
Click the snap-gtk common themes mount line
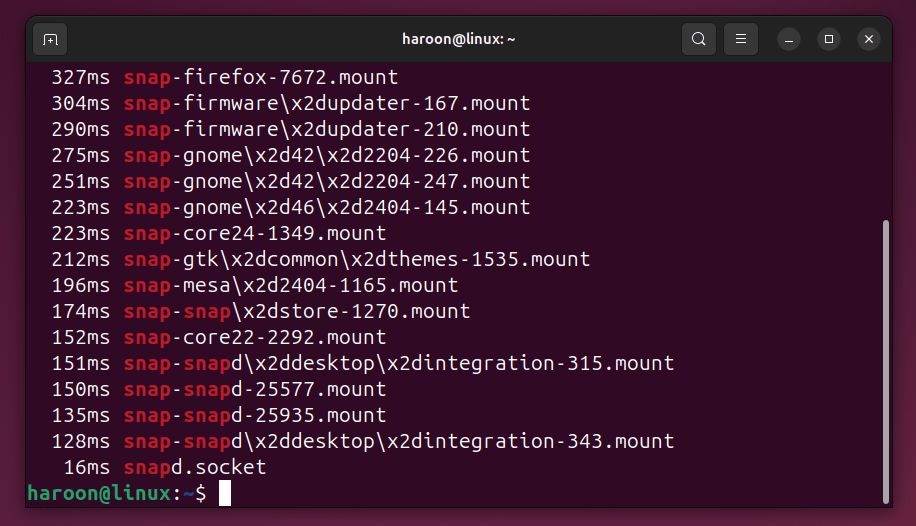click(x=357, y=259)
